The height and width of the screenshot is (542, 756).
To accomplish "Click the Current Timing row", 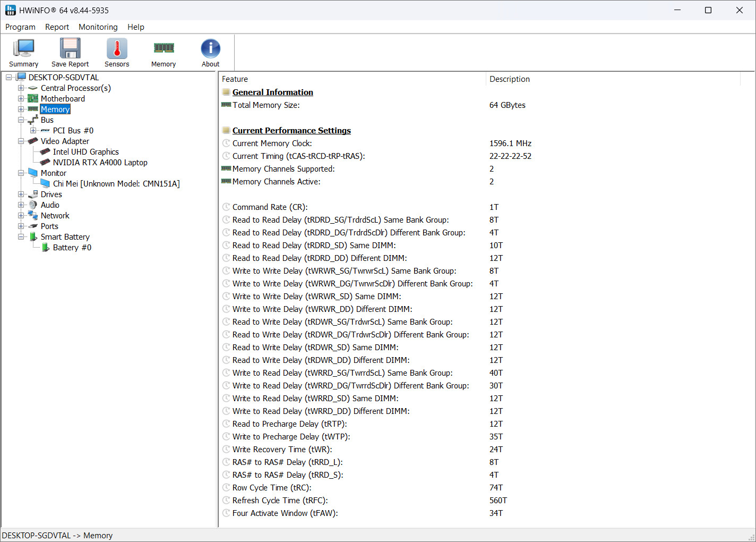I will coord(480,156).
